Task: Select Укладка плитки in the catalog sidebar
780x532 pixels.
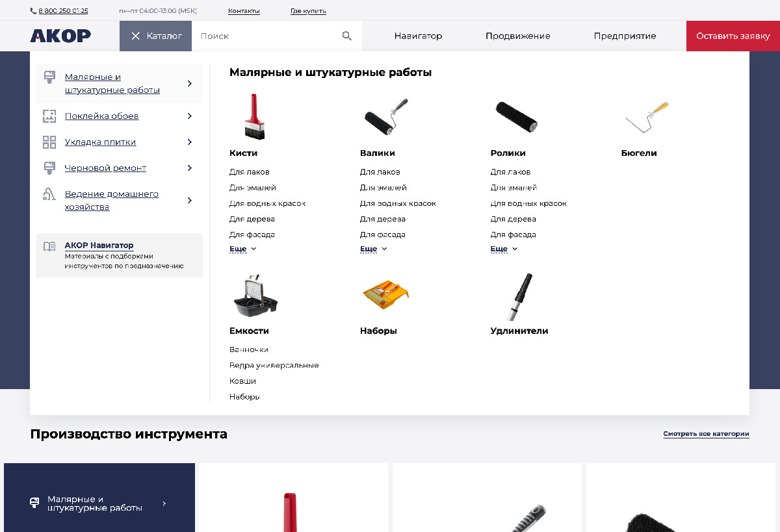Action: pyautogui.click(x=100, y=142)
